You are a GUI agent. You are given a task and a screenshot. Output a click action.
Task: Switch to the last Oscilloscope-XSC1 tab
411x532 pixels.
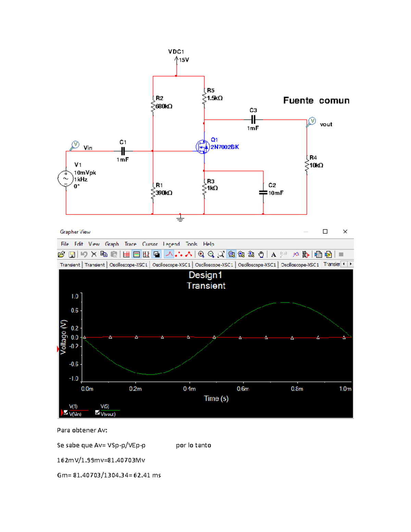coord(300,264)
